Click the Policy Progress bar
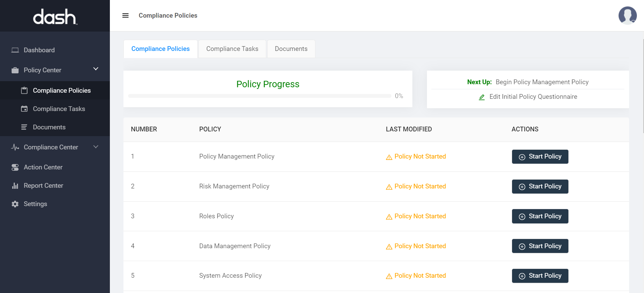This screenshot has width=644, height=293. pos(260,96)
